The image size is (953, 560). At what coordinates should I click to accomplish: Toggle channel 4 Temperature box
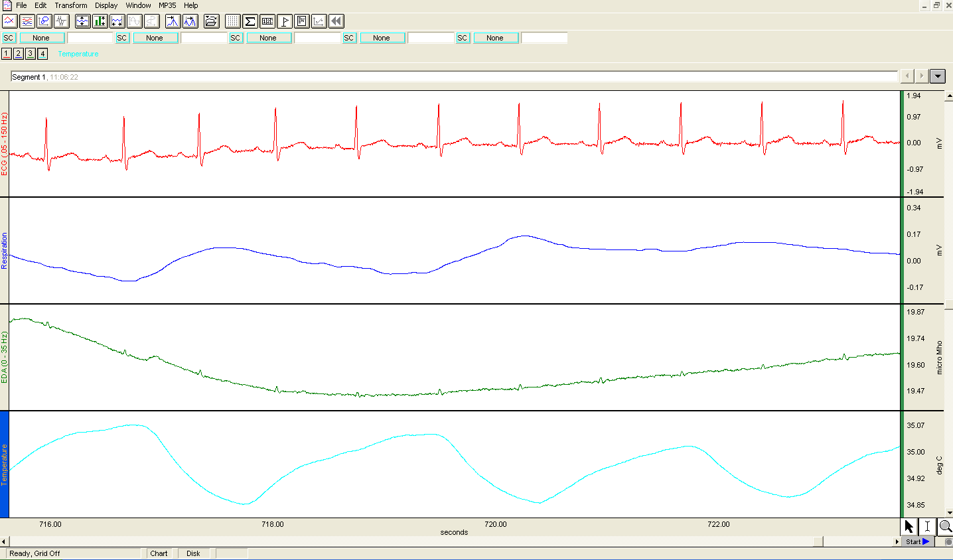click(x=42, y=54)
